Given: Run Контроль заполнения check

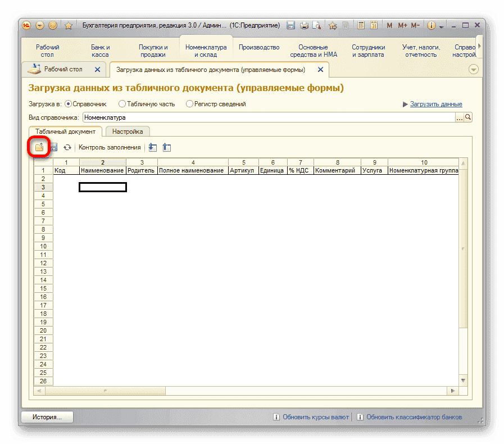Looking at the screenshot, I should coord(110,147).
